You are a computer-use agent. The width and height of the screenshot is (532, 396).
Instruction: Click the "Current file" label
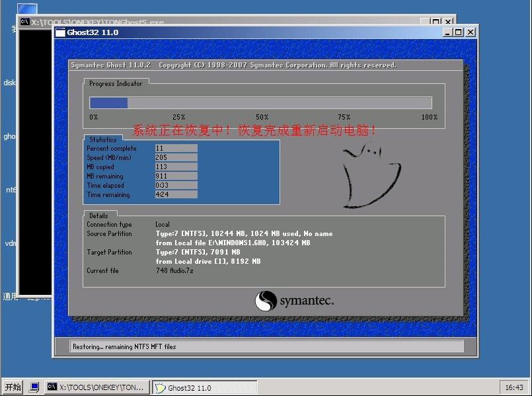point(102,270)
